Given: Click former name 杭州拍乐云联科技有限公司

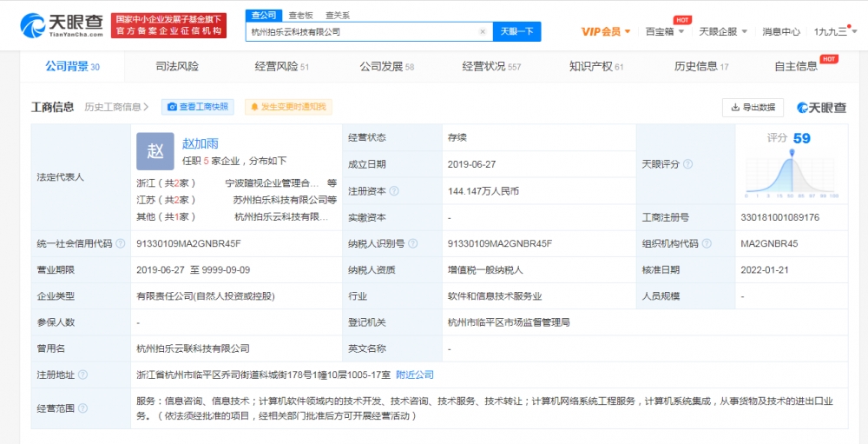Looking at the screenshot, I should (193, 348).
